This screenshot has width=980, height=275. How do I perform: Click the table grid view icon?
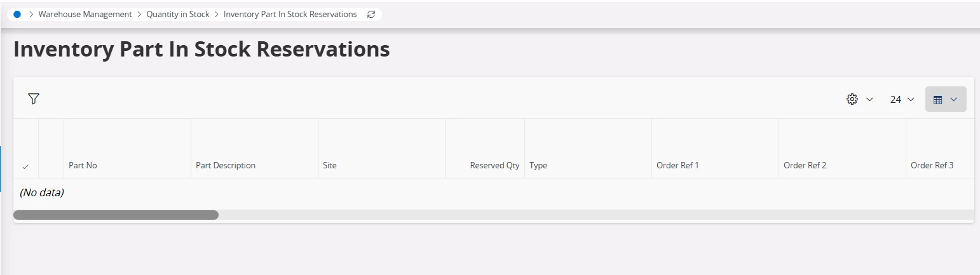tap(937, 100)
